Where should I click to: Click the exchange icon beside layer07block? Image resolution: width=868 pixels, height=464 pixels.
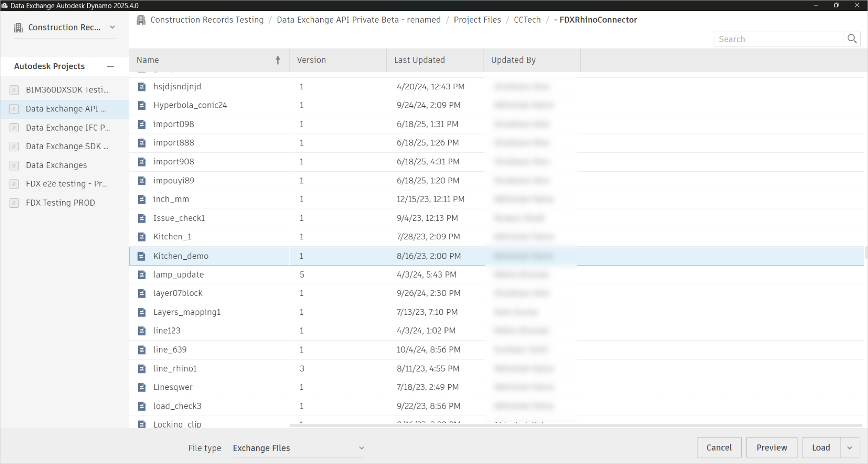(141, 294)
